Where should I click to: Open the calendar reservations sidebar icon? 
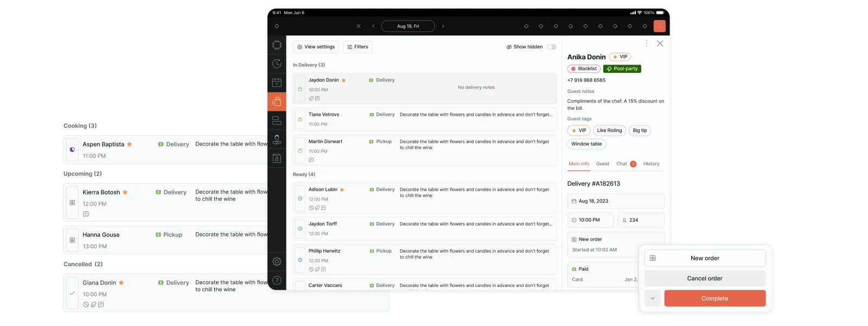point(277,83)
